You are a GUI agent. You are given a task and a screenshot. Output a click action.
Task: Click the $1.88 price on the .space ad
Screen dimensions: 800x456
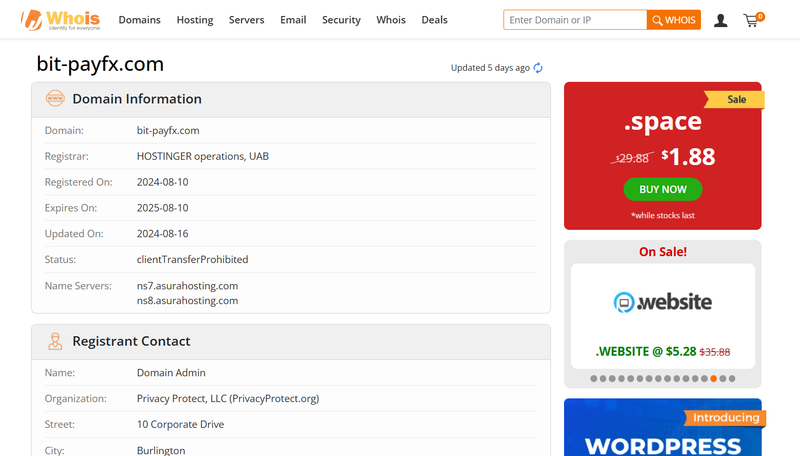pyautogui.click(x=688, y=157)
